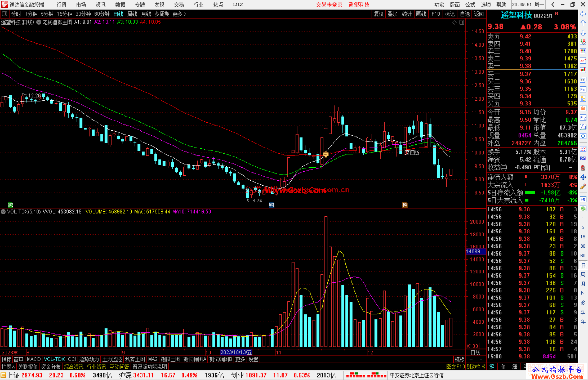Open the 市场 menu
The width and height of the screenshot is (588, 380).
click(x=81, y=4)
